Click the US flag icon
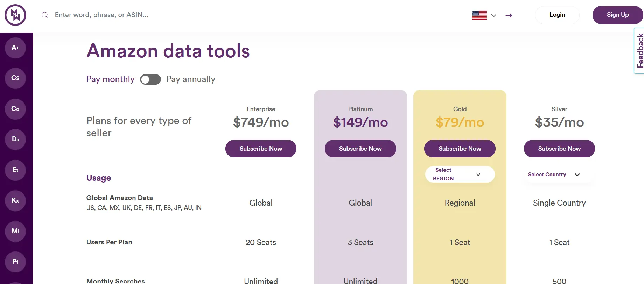The image size is (644, 284). 479,15
